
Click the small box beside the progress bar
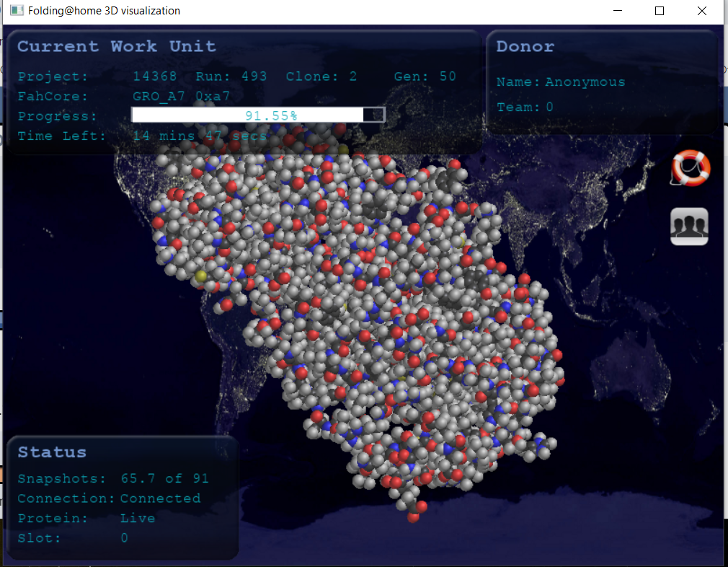point(375,114)
